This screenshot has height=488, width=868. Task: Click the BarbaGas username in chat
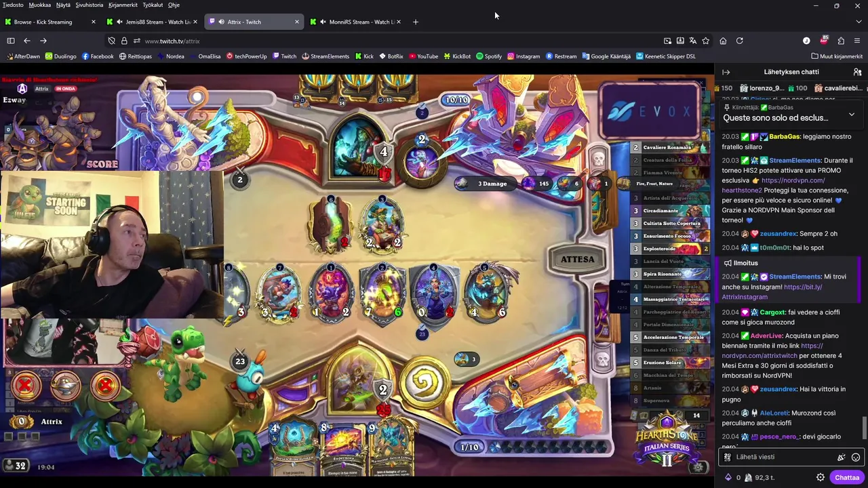click(x=785, y=136)
